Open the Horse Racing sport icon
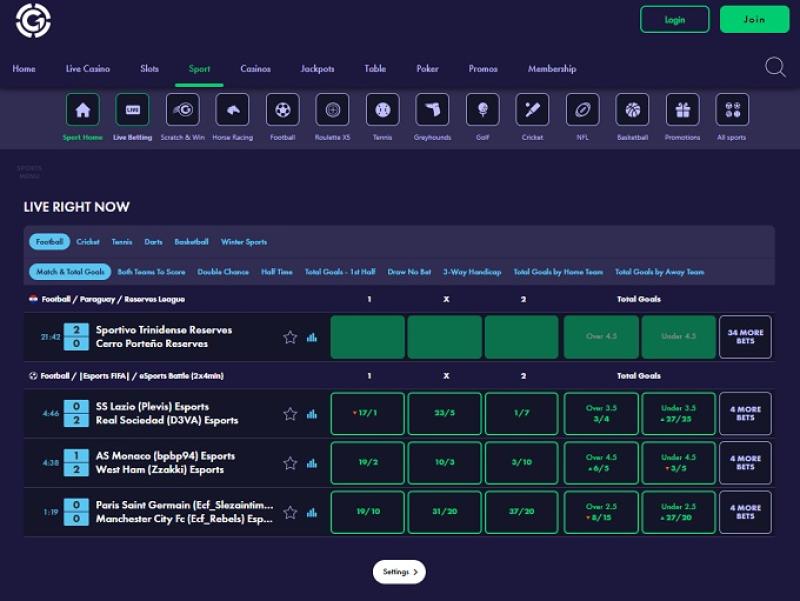The width and height of the screenshot is (800, 601). pyautogui.click(x=232, y=110)
